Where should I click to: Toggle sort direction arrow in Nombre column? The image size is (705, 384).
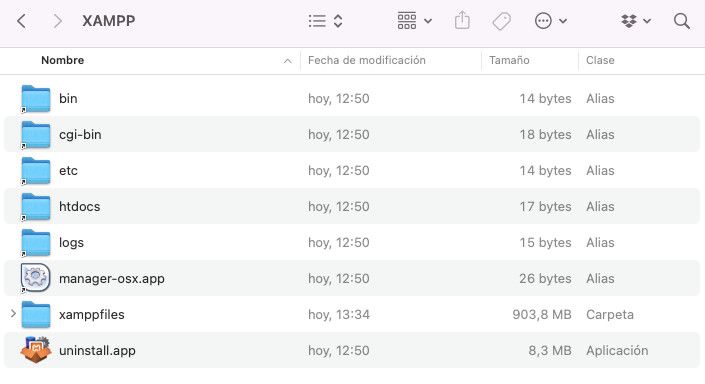[x=288, y=61]
